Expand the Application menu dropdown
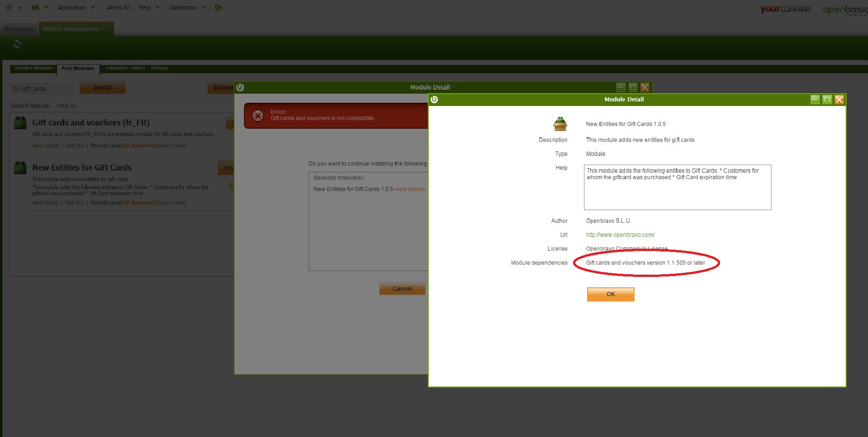This screenshot has height=437, width=868. click(x=76, y=7)
